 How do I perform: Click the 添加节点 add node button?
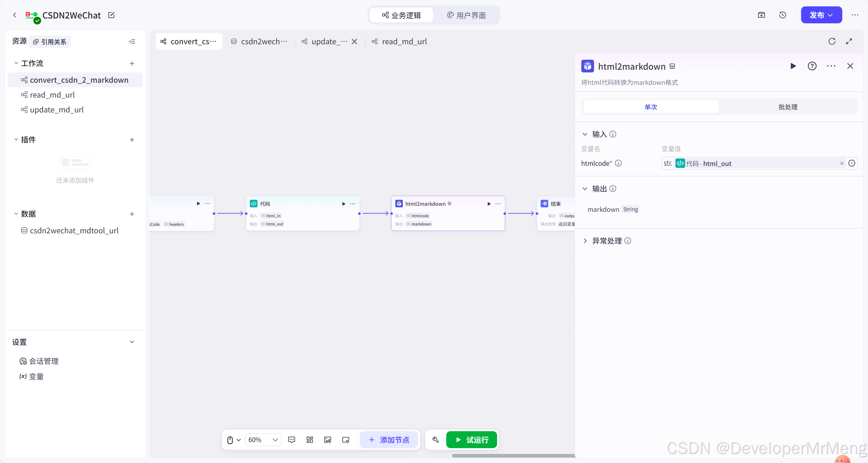tap(389, 440)
